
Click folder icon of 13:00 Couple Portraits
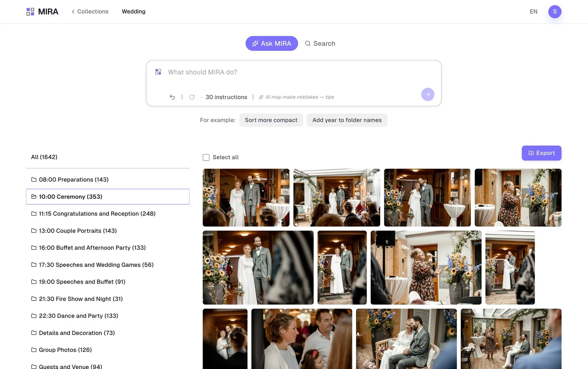[34, 231]
